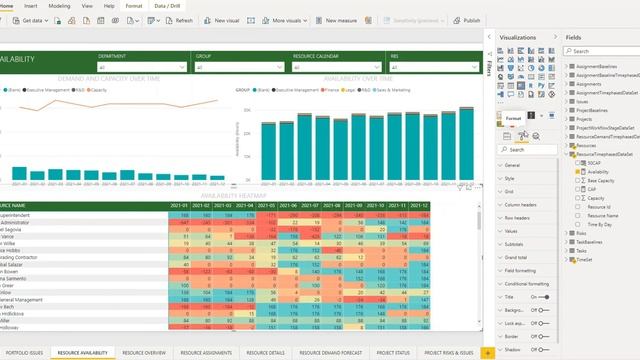Viewport: 640px width, 360px height.
Task: Click the Get data button
Action: [31, 20]
